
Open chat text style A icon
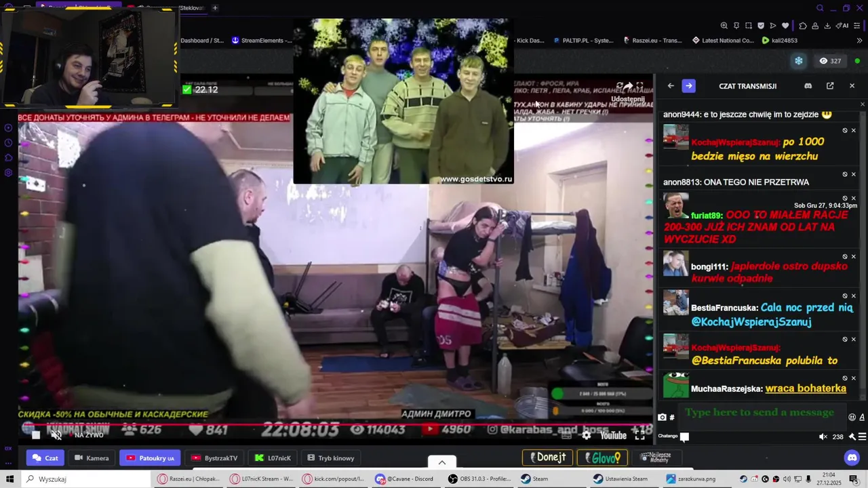(x=863, y=418)
